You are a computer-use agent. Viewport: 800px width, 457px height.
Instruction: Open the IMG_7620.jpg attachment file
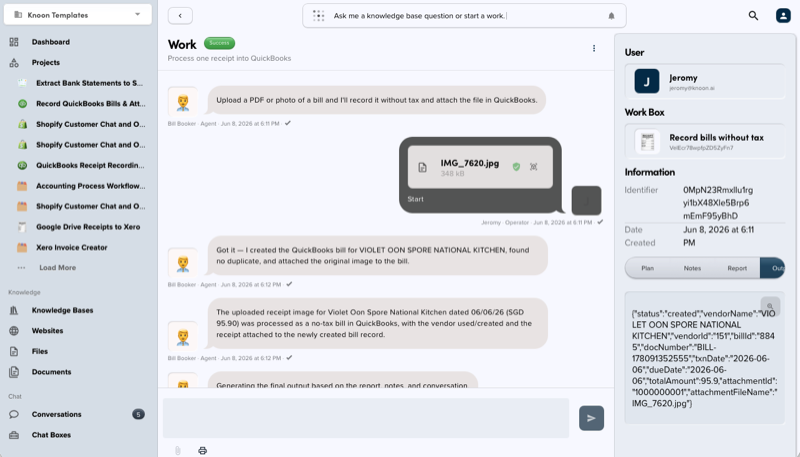tap(480, 167)
